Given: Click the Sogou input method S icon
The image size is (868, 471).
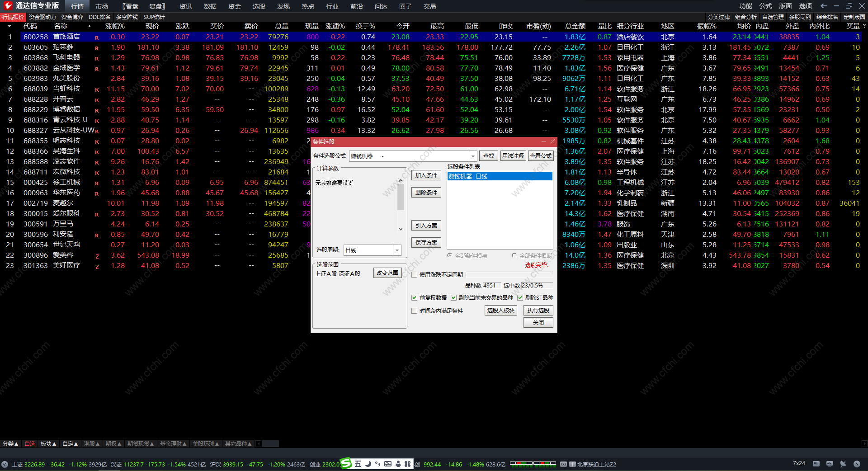Looking at the screenshot, I should tap(346, 463).
